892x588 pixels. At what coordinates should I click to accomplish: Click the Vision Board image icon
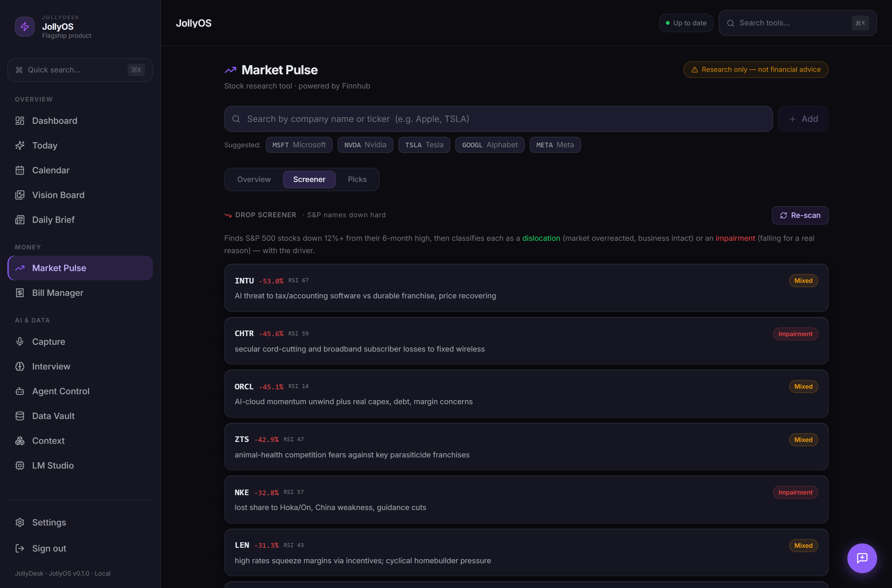20,195
